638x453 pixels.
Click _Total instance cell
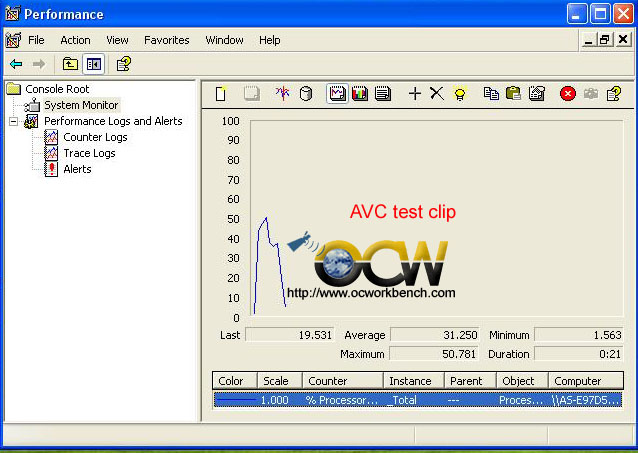point(402,400)
